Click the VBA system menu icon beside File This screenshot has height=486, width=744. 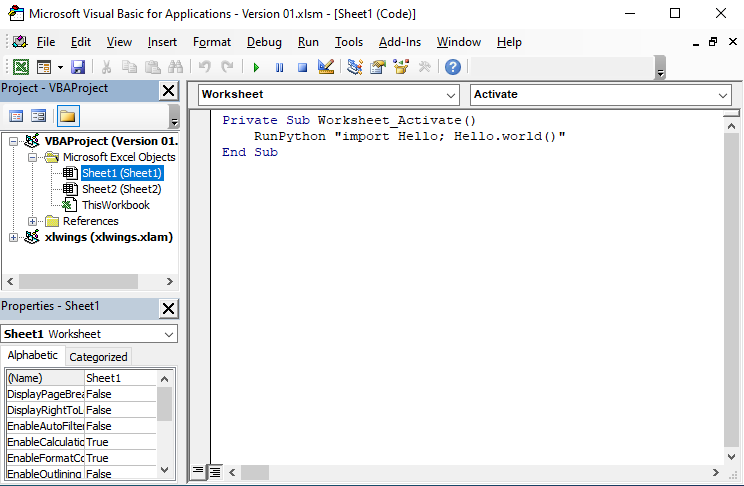tap(19, 42)
